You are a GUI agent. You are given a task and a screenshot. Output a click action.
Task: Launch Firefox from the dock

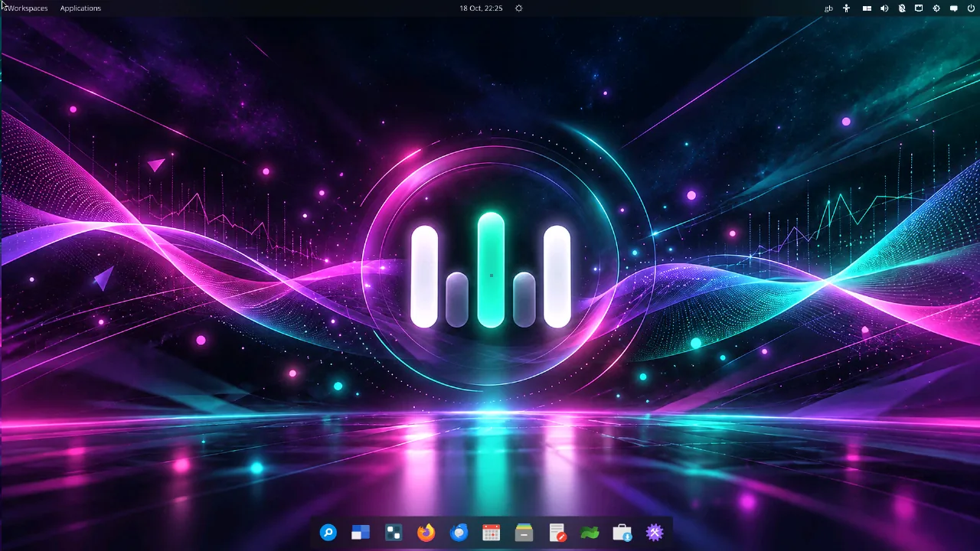426,533
